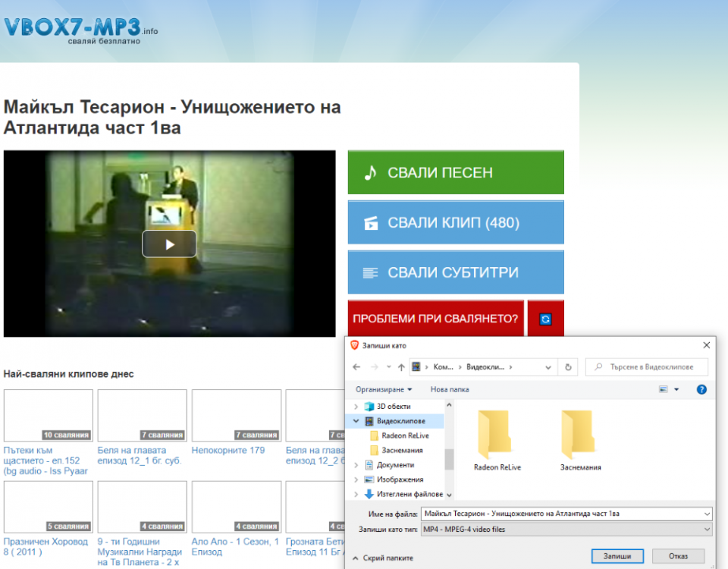Open the Ало Ало - 1 Сезон link

click(235, 547)
